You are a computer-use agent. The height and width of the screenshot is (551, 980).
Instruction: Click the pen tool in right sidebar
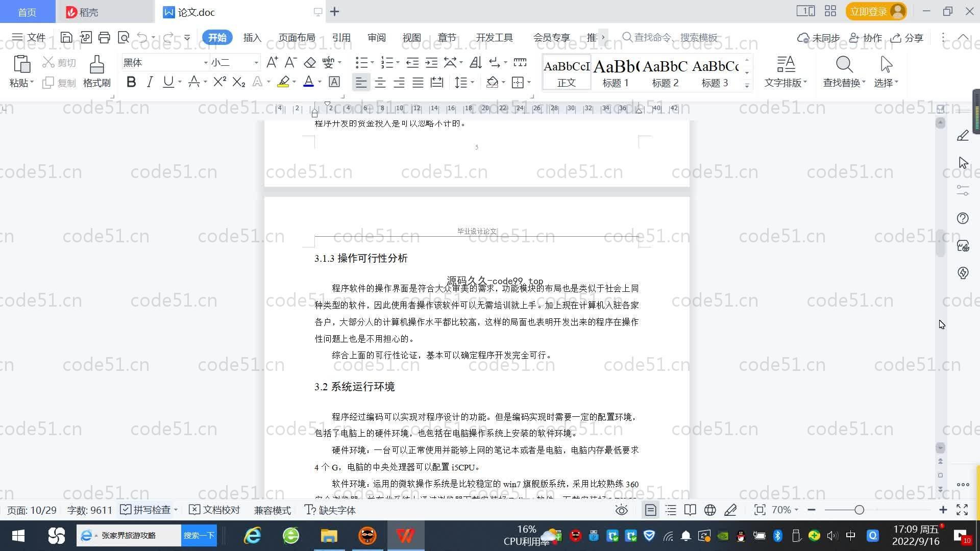(963, 136)
